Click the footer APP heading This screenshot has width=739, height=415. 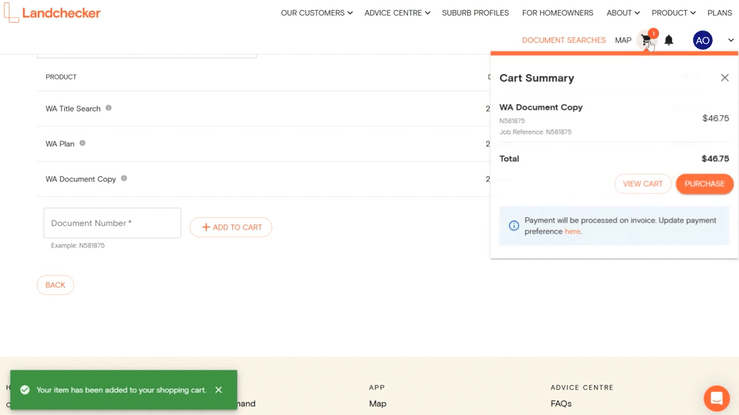(377, 387)
